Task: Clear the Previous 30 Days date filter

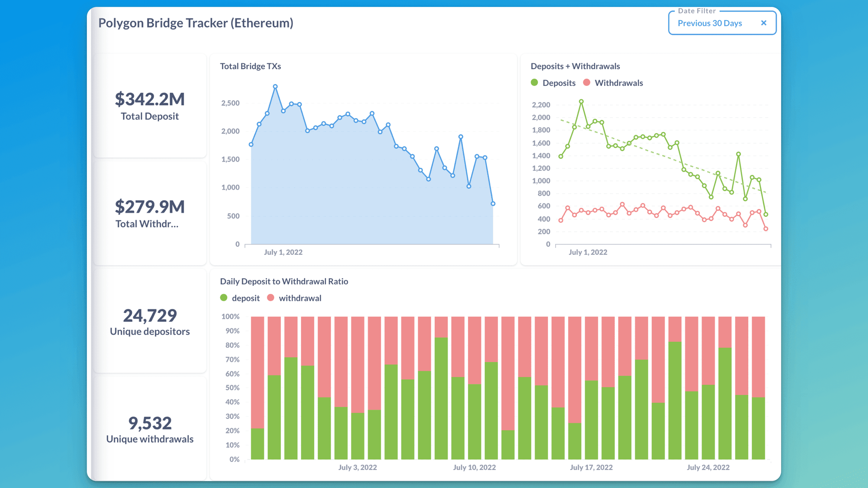Action: (x=763, y=23)
